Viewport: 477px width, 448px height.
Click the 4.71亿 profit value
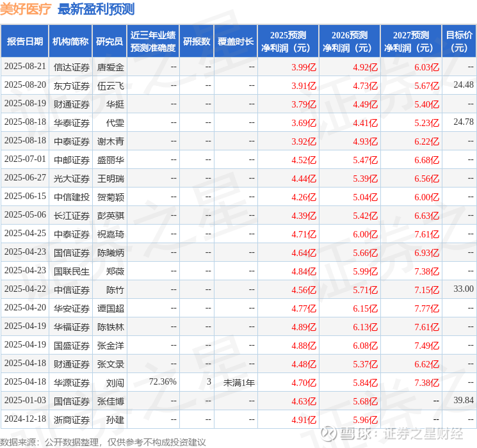point(303,234)
